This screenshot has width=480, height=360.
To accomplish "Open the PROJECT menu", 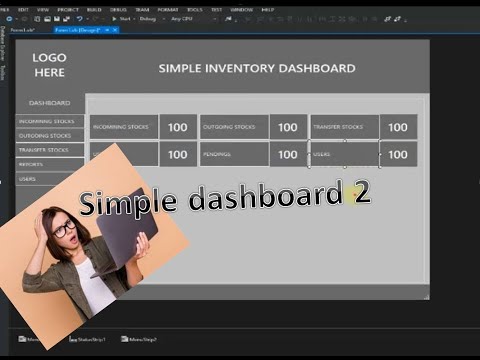I will click(x=68, y=10).
